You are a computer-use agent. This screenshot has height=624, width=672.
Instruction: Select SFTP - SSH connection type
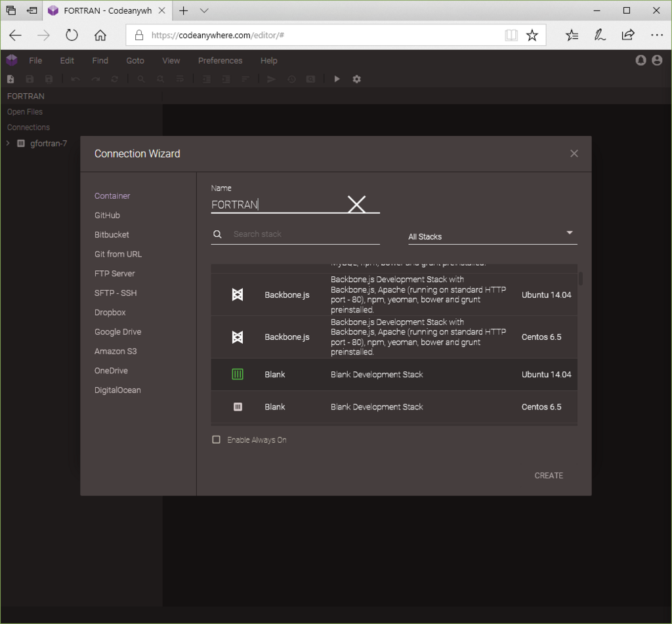coord(115,293)
